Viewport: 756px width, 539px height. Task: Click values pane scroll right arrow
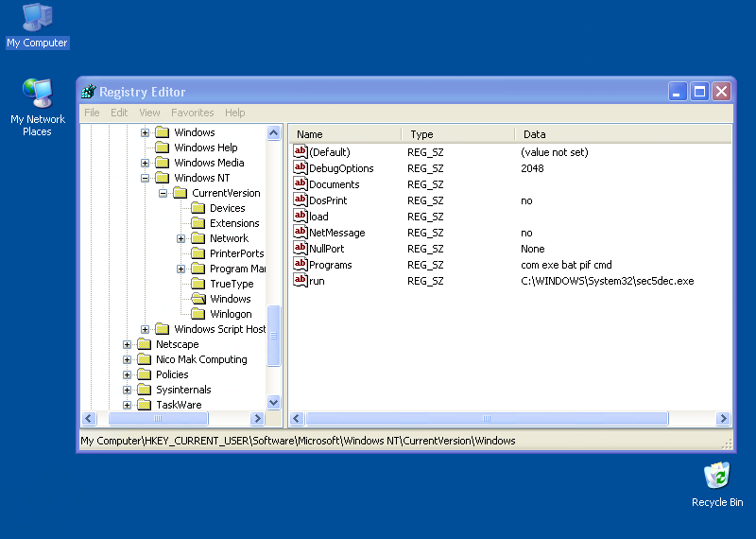pos(723,418)
